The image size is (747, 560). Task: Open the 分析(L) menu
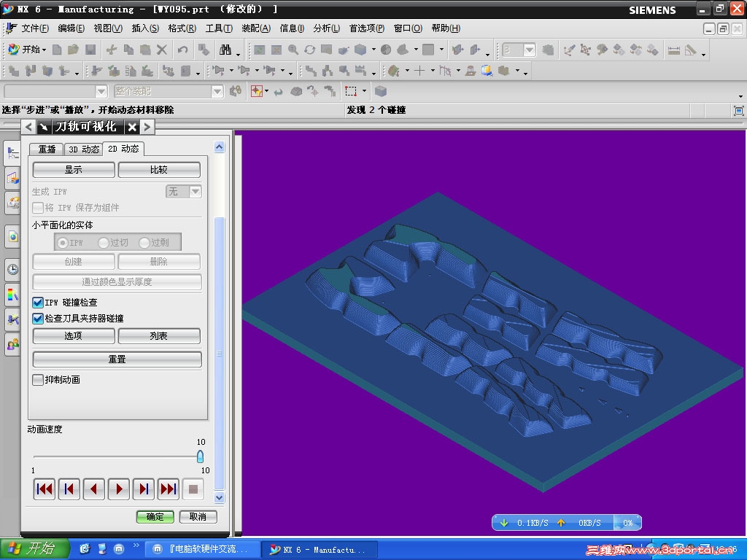[x=326, y=28]
